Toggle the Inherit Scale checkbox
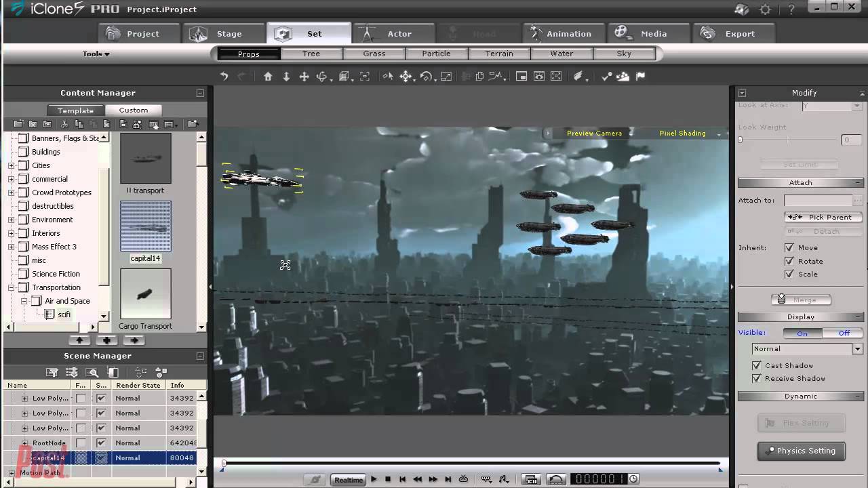 click(x=789, y=274)
